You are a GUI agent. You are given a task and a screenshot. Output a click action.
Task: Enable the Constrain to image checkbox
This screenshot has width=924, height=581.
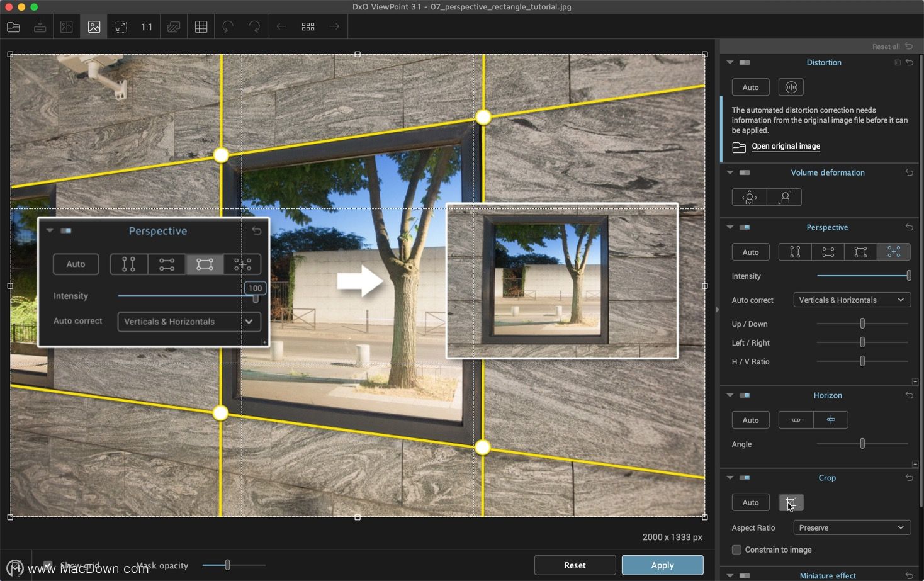(736, 550)
